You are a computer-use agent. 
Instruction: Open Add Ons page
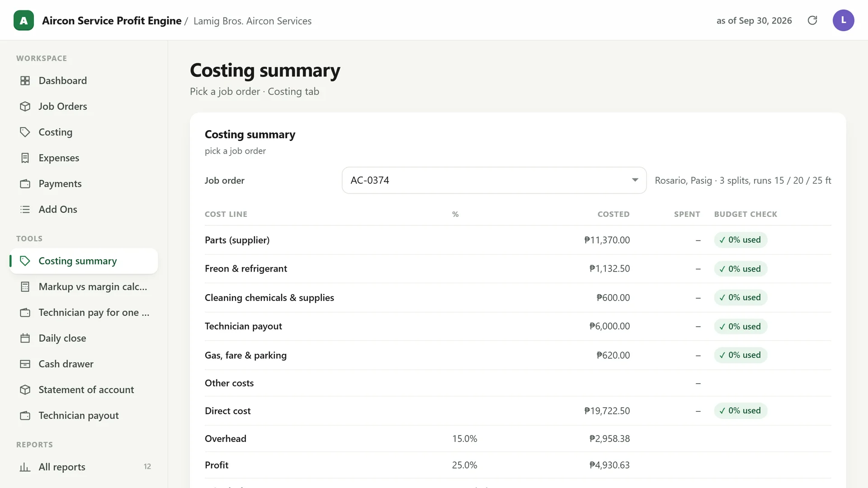click(x=84, y=209)
